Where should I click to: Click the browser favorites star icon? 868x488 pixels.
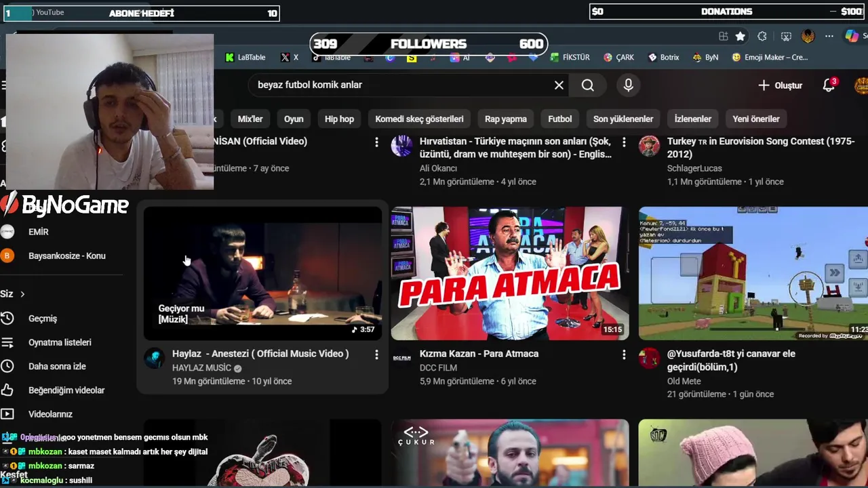tap(741, 36)
